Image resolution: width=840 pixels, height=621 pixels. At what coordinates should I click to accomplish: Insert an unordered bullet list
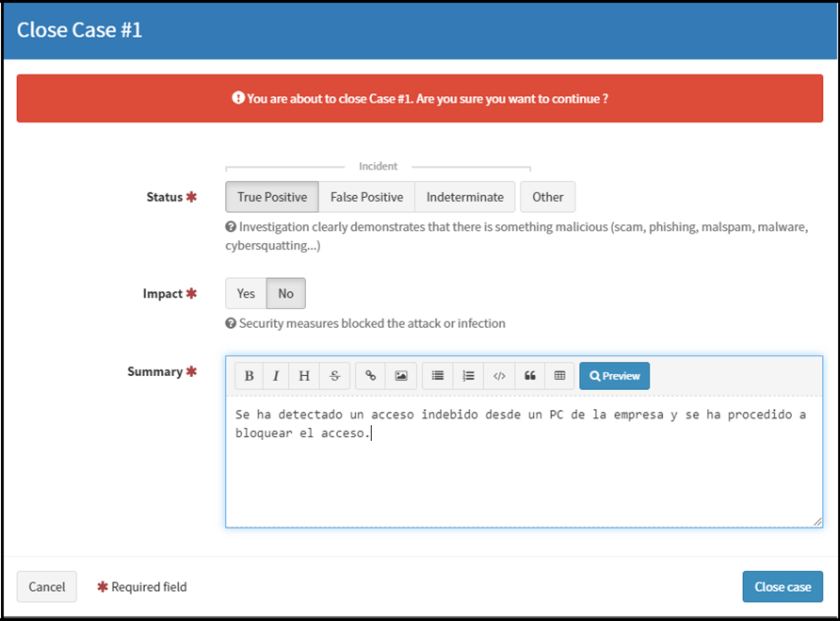click(436, 375)
